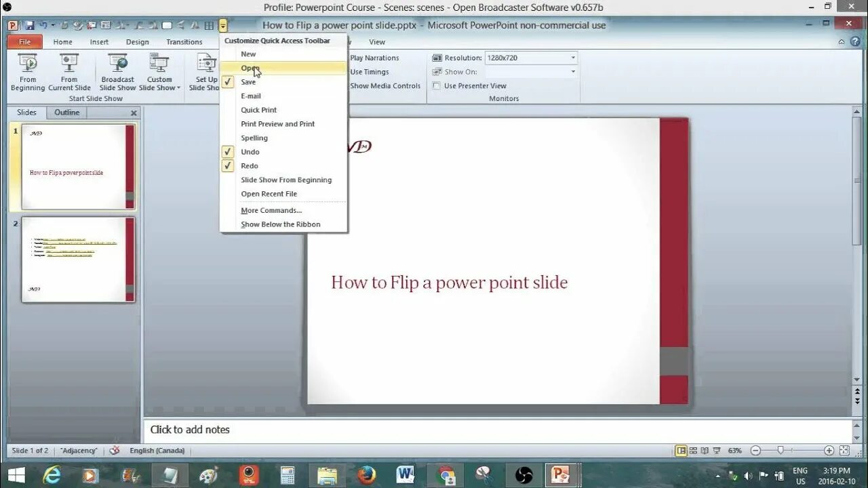The image size is (868, 488).
Task: Select slide 2 thumbnail
Action: pos(78,260)
